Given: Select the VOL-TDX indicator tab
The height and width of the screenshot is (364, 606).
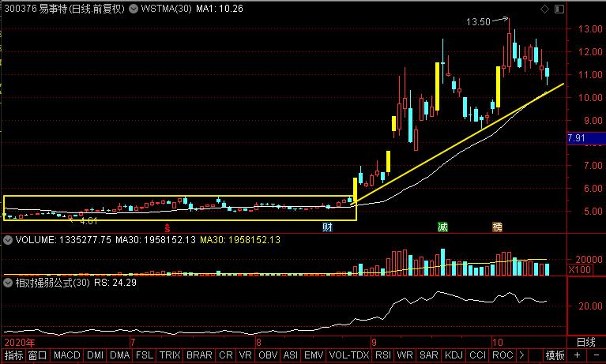Looking at the screenshot, I should pyautogui.click(x=349, y=355).
